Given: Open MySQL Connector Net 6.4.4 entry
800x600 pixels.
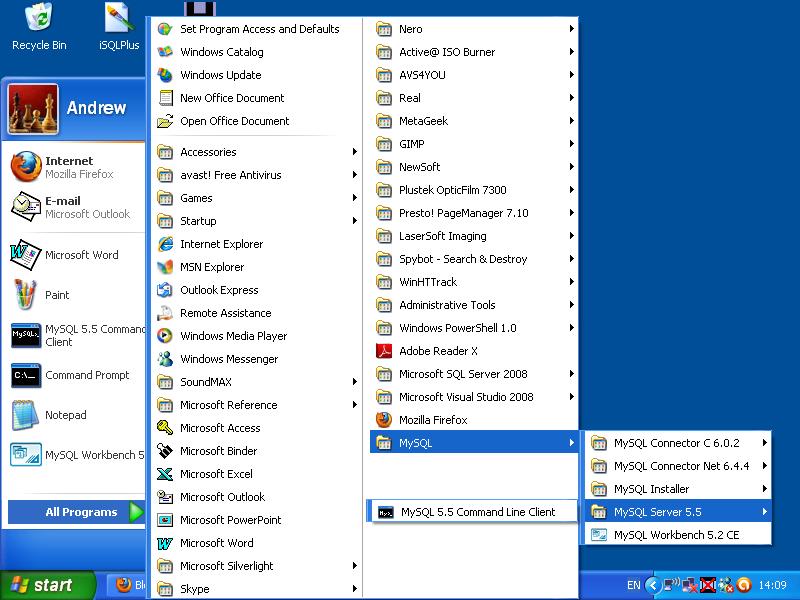Looking at the screenshot, I should coord(678,466).
